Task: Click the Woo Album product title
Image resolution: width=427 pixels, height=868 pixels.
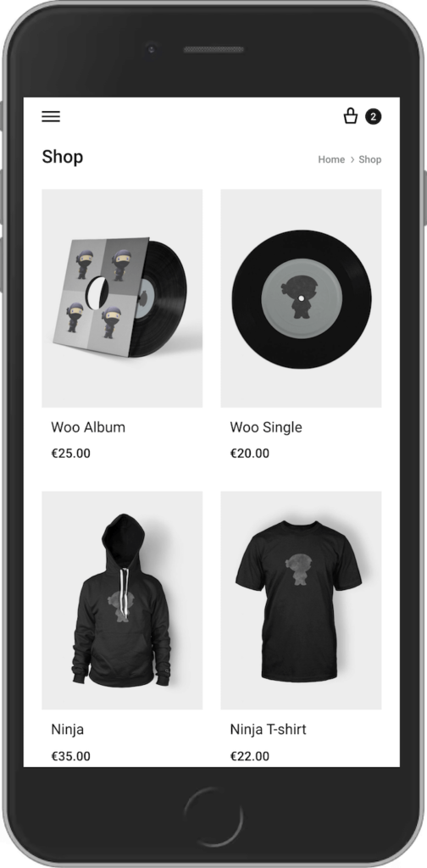Action: tap(88, 427)
